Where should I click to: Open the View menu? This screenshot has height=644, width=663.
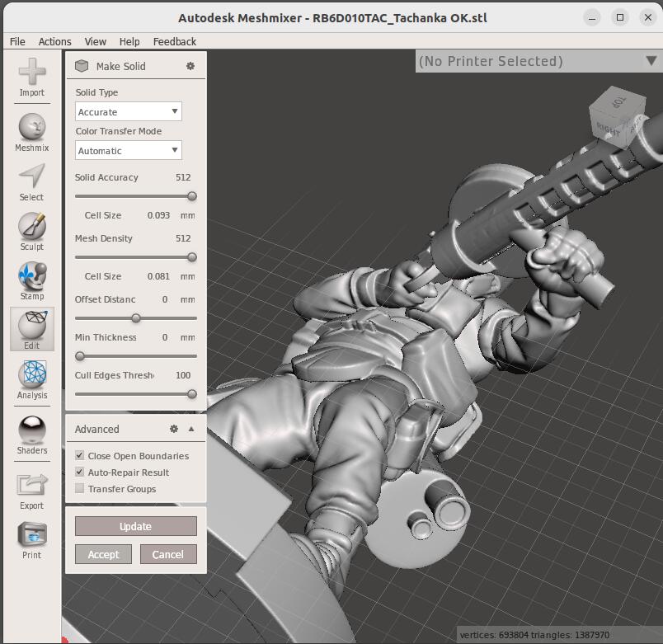pyautogui.click(x=95, y=41)
